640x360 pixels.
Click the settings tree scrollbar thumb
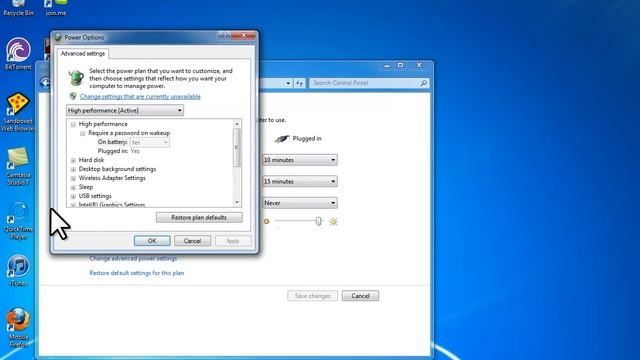pos(237,148)
